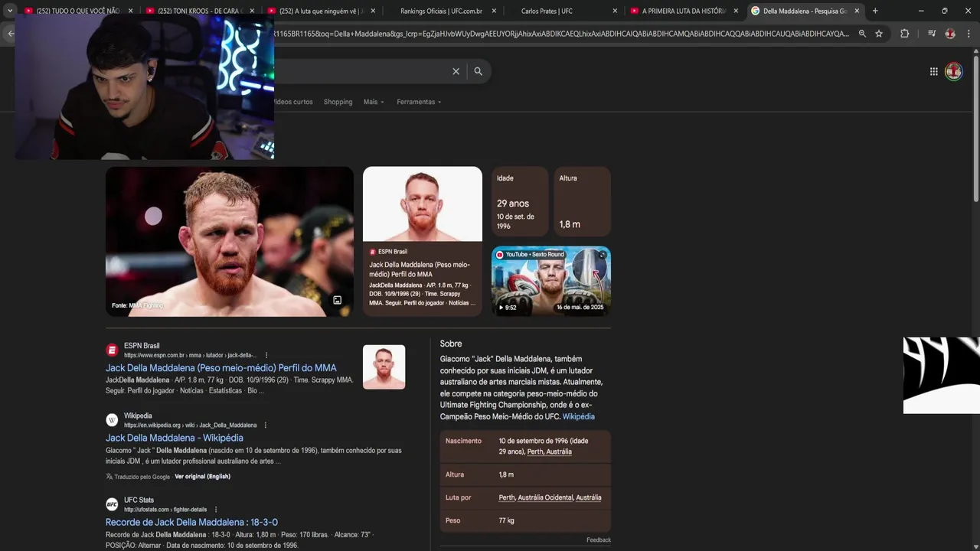This screenshot has width=980, height=551.
Task: Click the Altura 1,8 m card
Action: click(582, 202)
